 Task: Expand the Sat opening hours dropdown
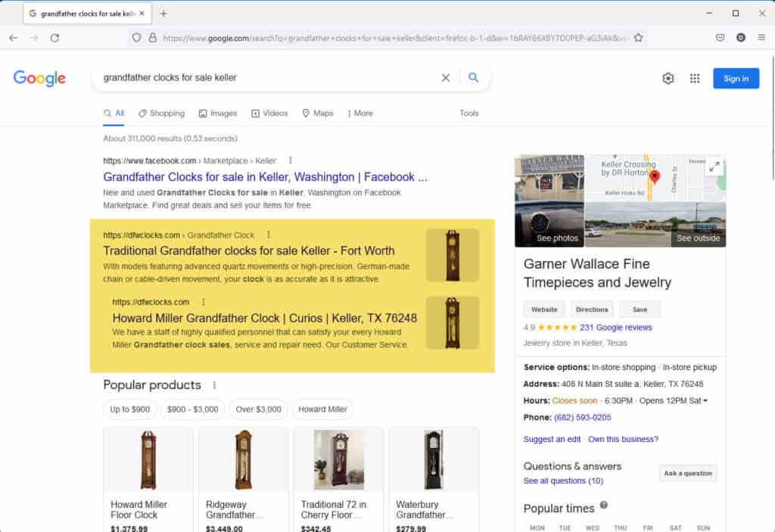click(705, 400)
